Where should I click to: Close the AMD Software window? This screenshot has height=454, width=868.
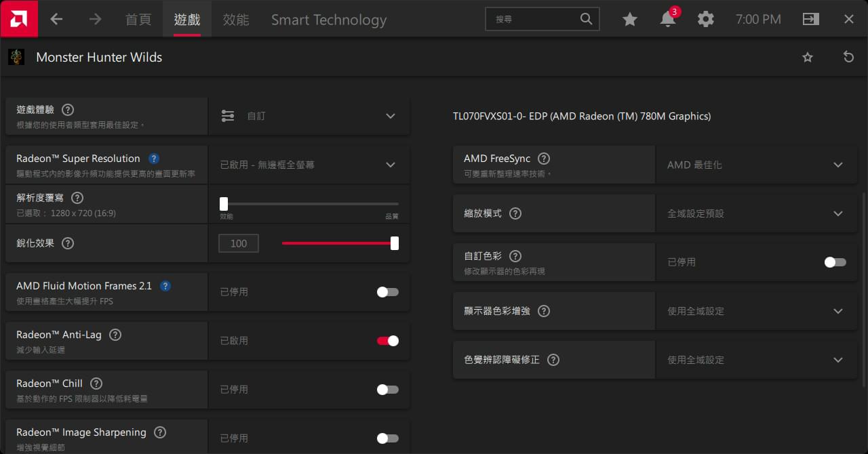[849, 19]
